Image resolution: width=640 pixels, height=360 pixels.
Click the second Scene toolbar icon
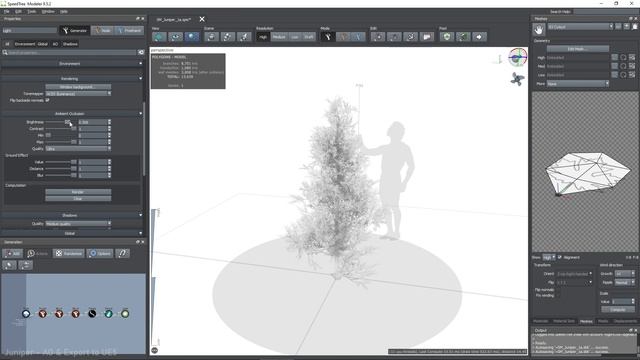(228, 37)
